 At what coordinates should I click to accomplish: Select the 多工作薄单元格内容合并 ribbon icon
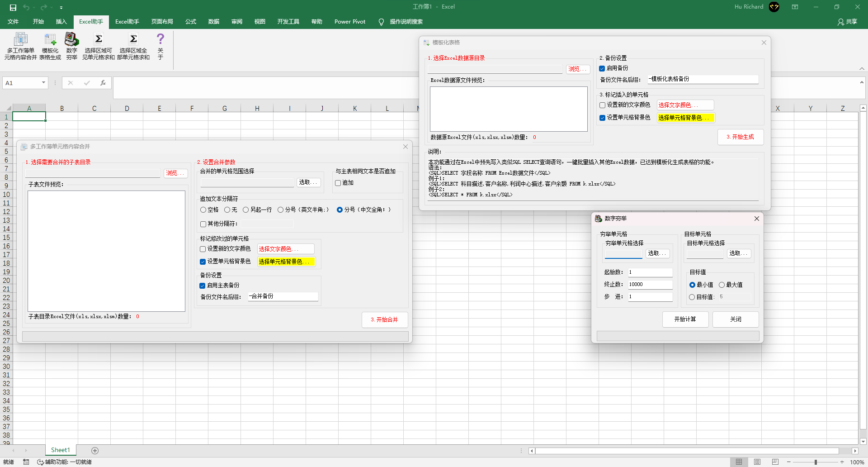(20, 45)
